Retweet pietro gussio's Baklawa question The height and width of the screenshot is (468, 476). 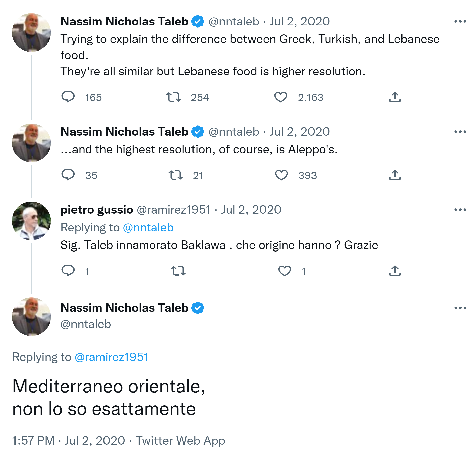pyautogui.click(x=178, y=271)
